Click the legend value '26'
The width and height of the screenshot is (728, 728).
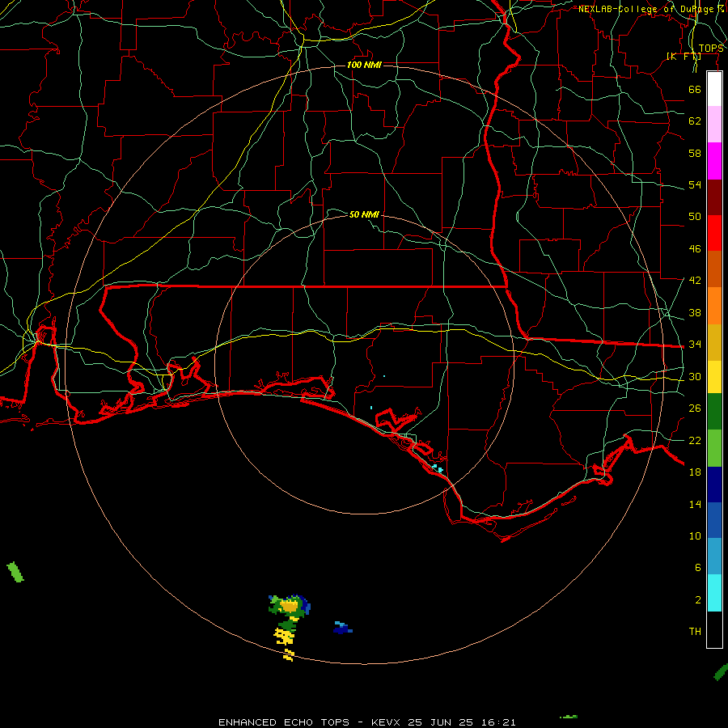tap(695, 408)
